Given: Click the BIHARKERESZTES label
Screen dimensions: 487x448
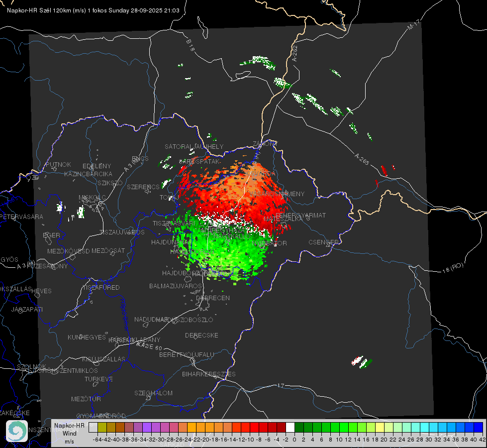Looking at the screenshot, I should 209,374.
